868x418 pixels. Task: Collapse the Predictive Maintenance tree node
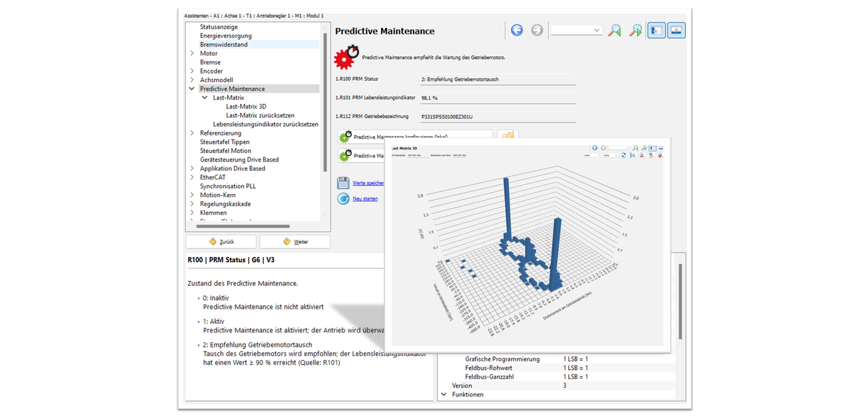(x=192, y=89)
